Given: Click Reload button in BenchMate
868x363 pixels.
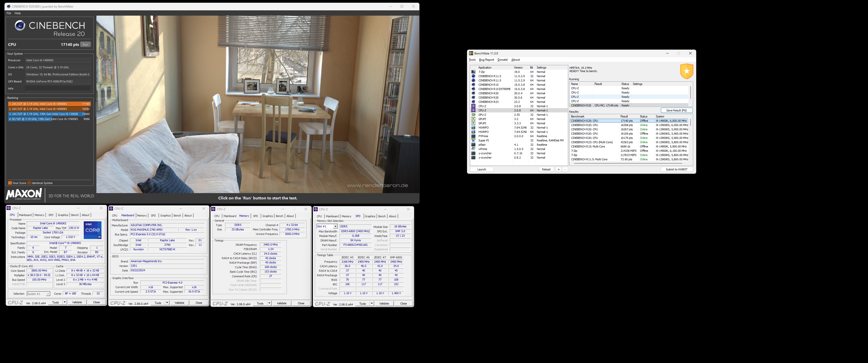Looking at the screenshot, I should [546, 169].
